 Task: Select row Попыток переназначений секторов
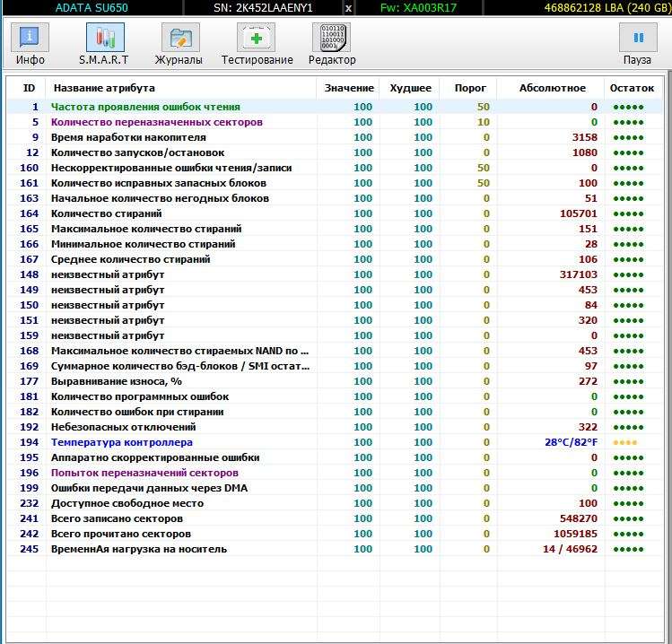[x=335, y=473]
